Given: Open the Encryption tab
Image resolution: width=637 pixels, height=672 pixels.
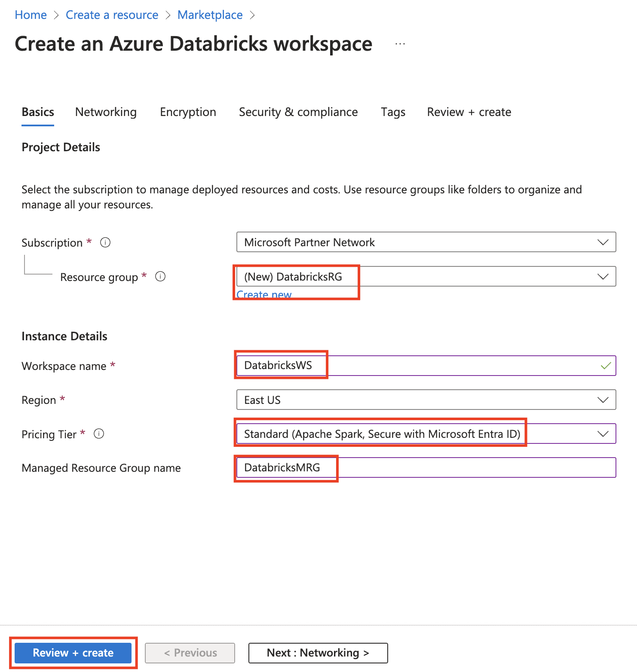Looking at the screenshot, I should coord(188,112).
